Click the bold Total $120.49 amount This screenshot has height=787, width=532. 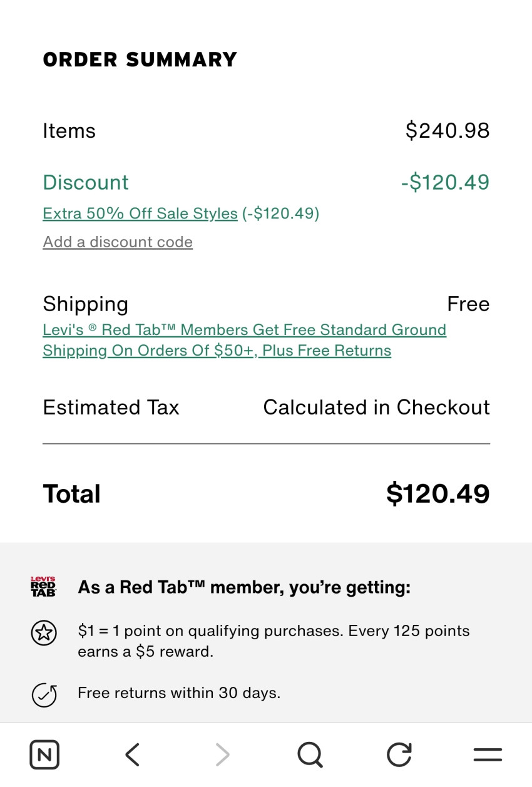[437, 494]
